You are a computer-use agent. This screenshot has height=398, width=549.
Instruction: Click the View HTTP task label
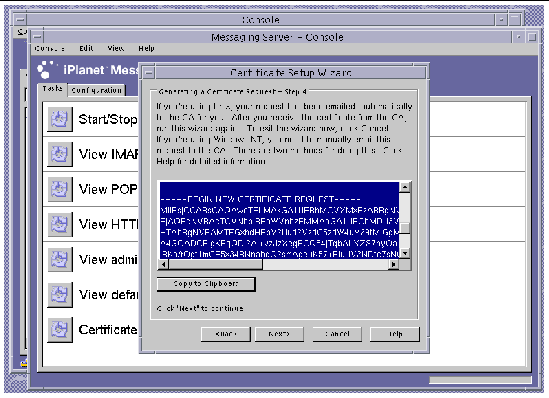tap(109, 224)
